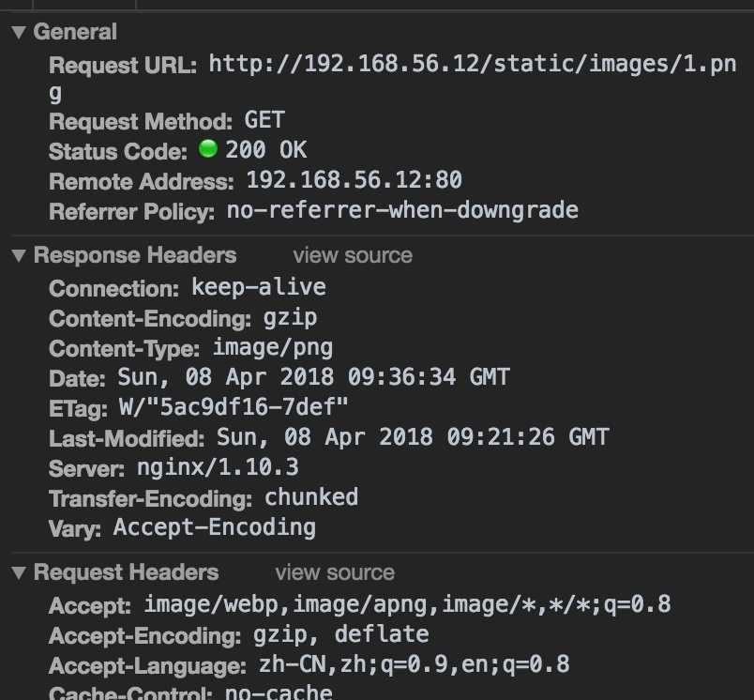Click the Response Headers section heading
Screen dimensions: 754x700
click(x=135, y=255)
